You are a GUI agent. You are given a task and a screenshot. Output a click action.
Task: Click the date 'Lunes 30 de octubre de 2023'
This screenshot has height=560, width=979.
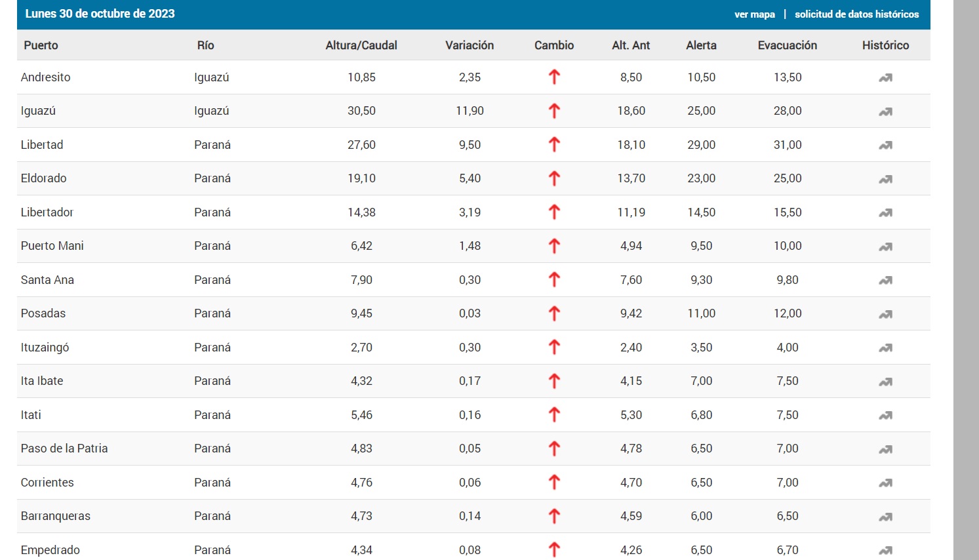click(x=100, y=14)
